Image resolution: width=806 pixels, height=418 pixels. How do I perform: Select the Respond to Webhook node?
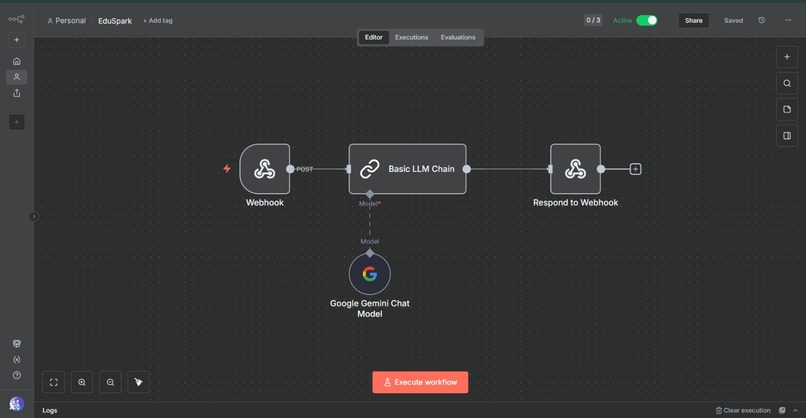click(575, 169)
